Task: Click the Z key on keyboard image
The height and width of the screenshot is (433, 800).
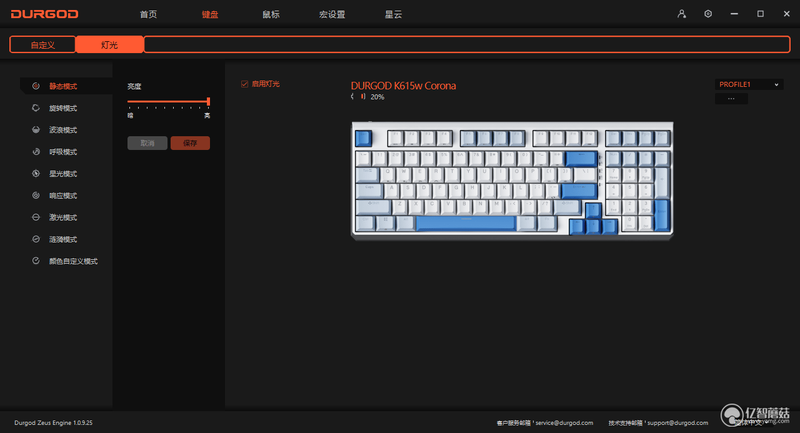Action: tap(399, 207)
